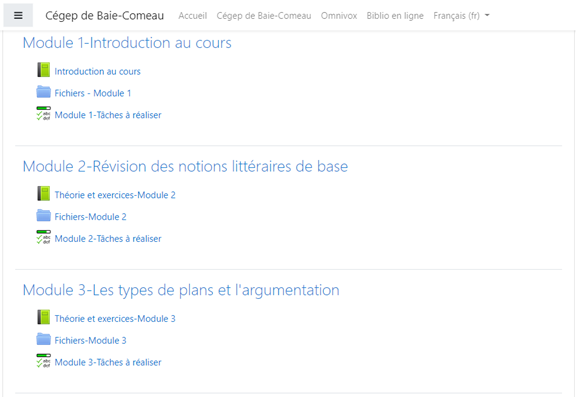Click the Cégep de Baie-Comeau site brand title
The image size is (576, 397).
pos(105,16)
